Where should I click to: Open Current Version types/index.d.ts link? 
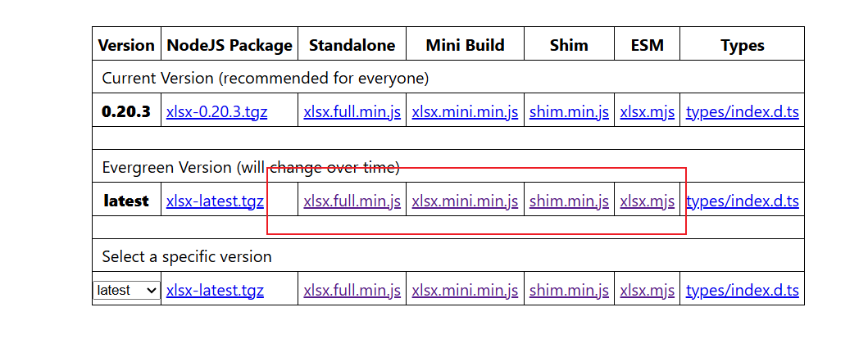coord(743,112)
